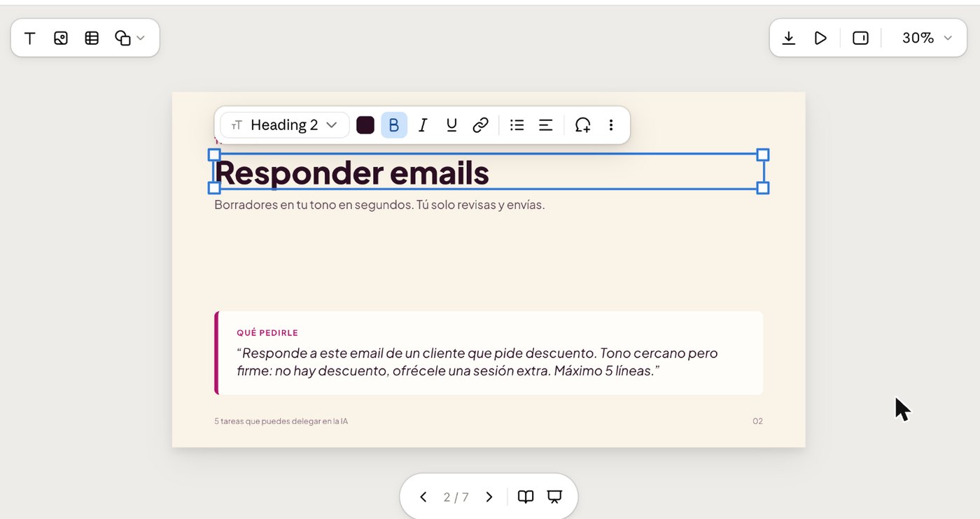Open the Heading 2 text style dropdown

pyautogui.click(x=285, y=125)
